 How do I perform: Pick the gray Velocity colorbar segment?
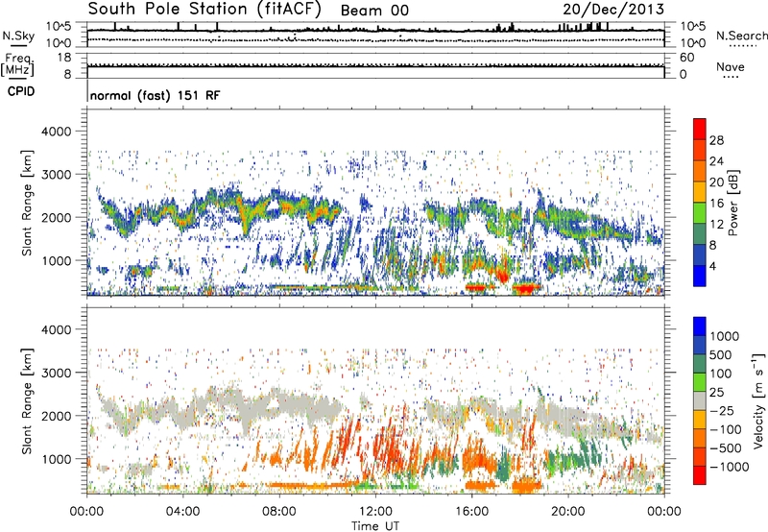pos(700,401)
